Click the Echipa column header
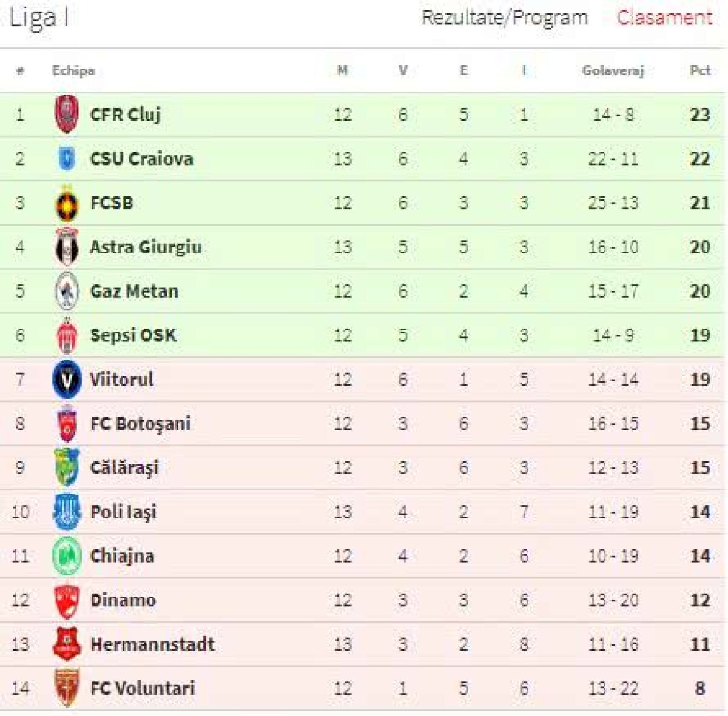The image size is (728, 716). 74,70
